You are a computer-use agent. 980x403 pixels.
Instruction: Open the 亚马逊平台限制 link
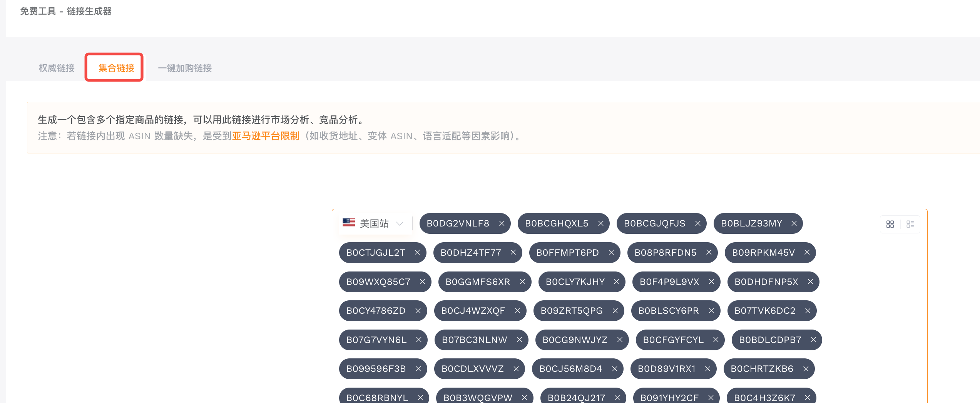(x=265, y=136)
